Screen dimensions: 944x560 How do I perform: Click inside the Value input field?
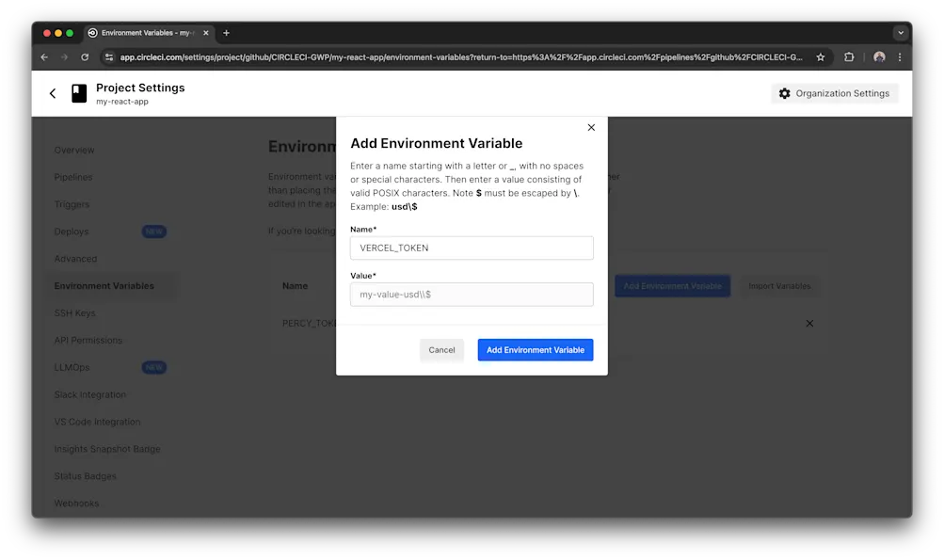point(472,294)
